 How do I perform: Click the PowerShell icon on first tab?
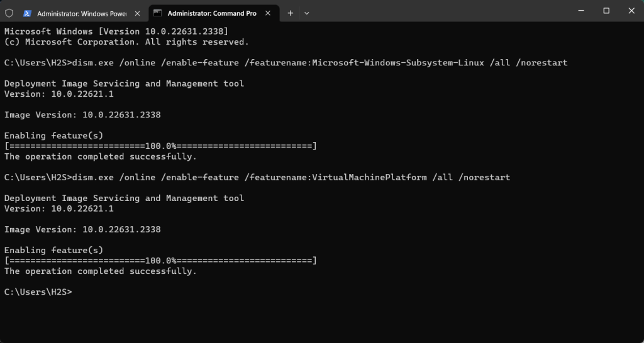(27, 13)
